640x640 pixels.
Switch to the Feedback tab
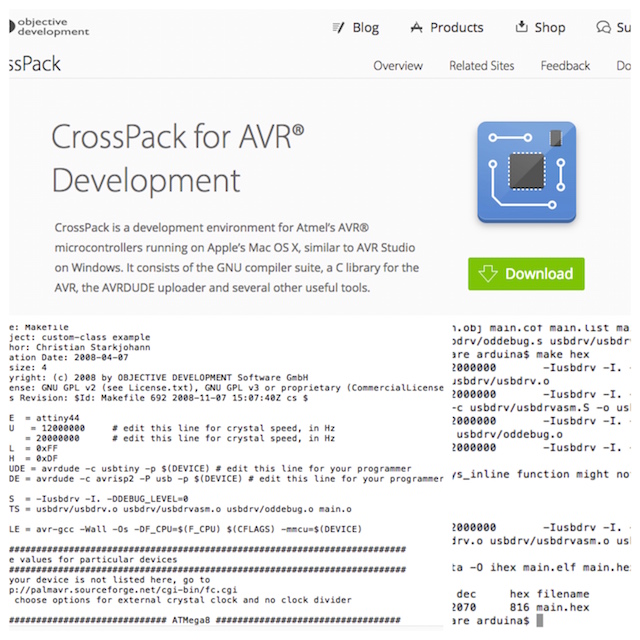(x=565, y=66)
